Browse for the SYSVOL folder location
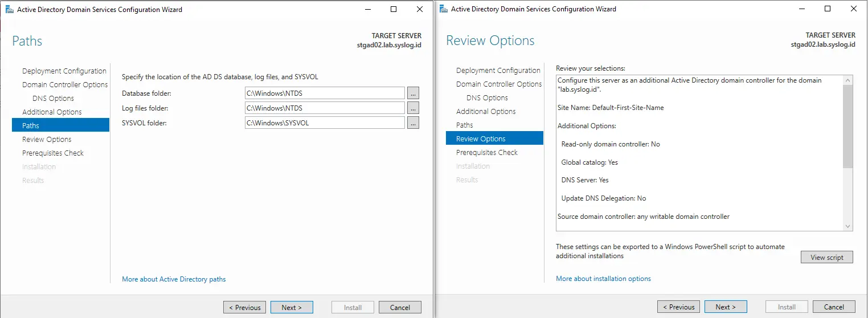The width and height of the screenshot is (868, 318). pos(413,123)
